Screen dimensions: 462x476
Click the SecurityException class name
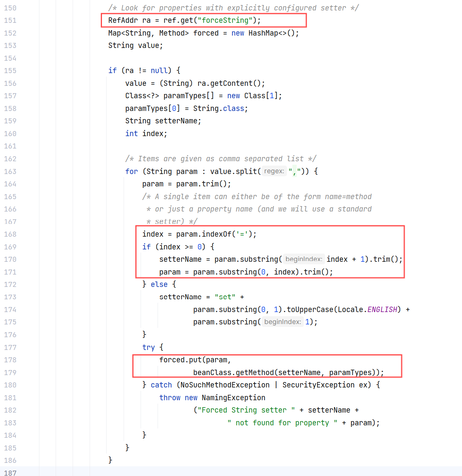[x=318, y=385]
